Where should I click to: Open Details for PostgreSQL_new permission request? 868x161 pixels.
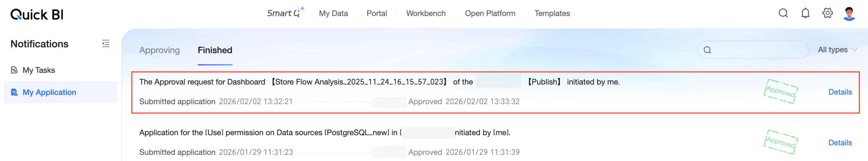840,143
